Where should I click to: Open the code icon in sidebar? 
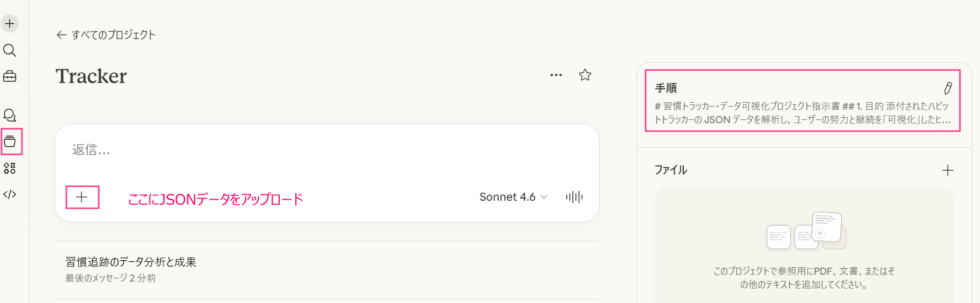click(x=10, y=194)
